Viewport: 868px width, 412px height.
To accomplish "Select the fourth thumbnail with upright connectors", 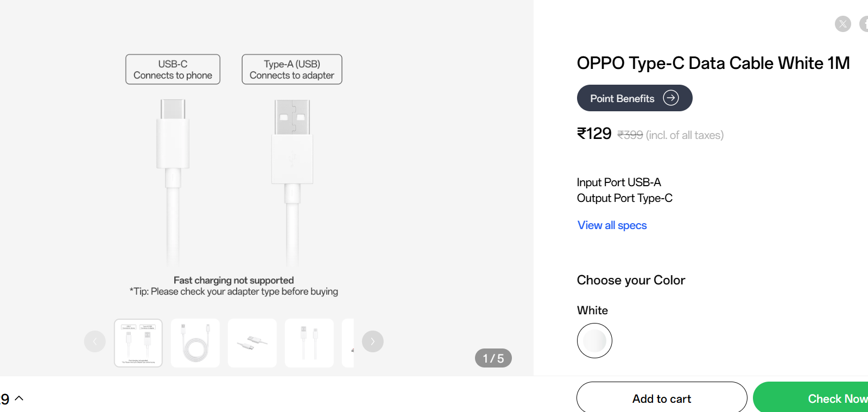I will click(x=309, y=343).
